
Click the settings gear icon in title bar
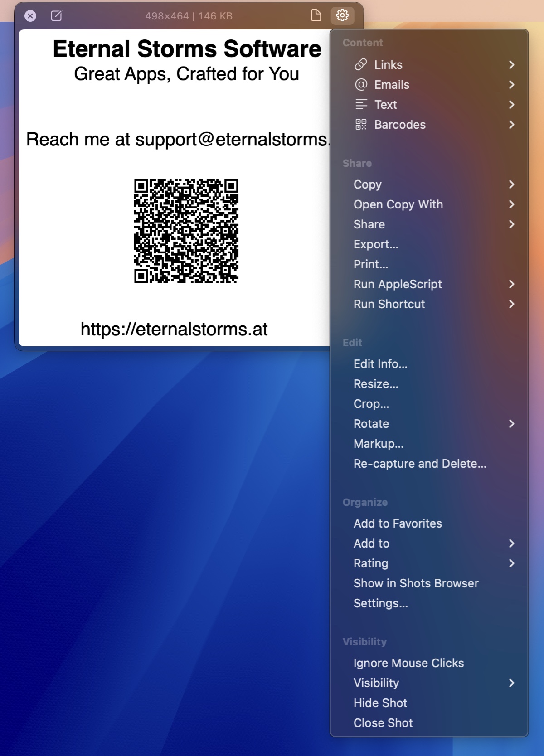342,15
